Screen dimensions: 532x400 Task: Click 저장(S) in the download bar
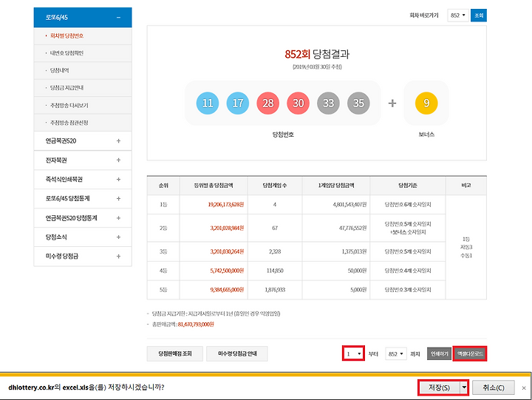[x=439, y=387]
